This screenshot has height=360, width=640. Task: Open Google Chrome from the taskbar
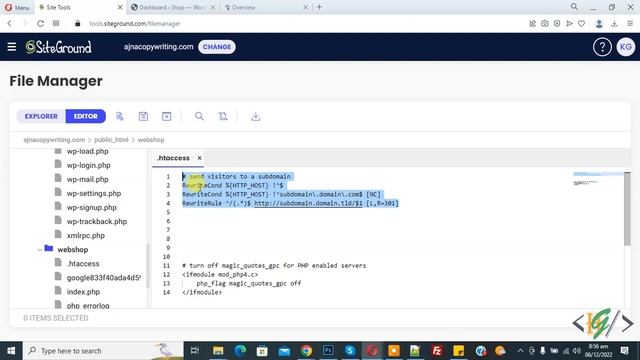(306, 351)
